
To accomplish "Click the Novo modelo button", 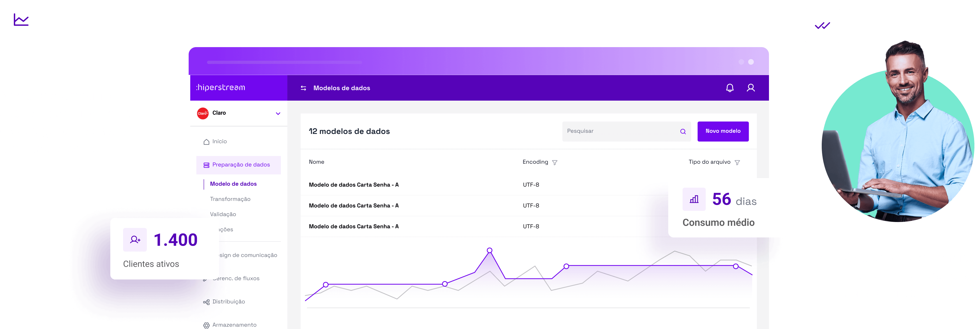I will point(723,131).
